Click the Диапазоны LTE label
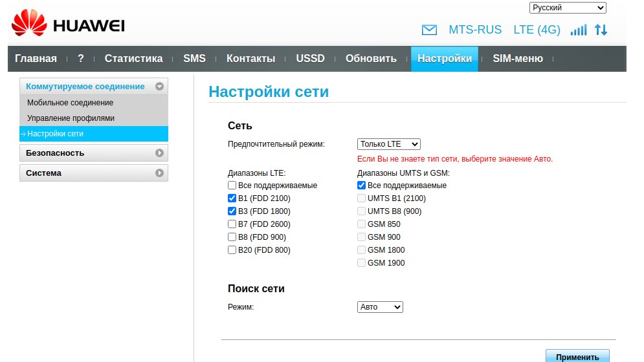The image size is (644, 362). tap(257, 173)
